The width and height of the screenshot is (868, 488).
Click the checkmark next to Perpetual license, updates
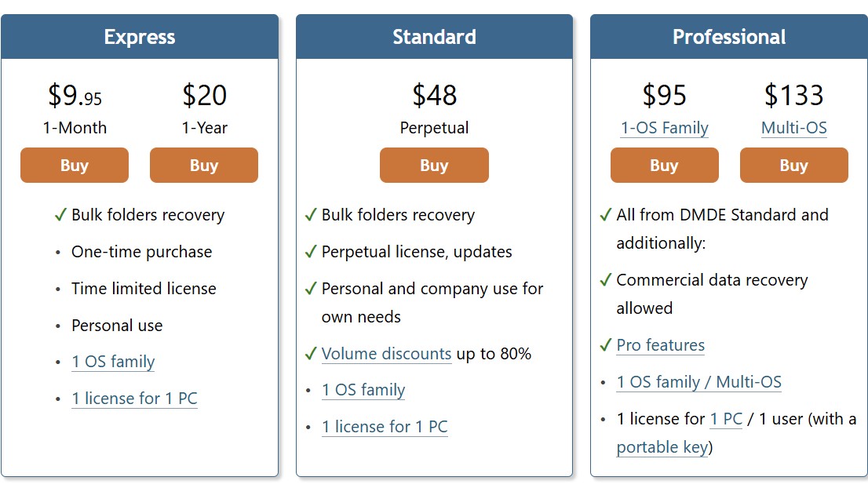pos(310,252)
